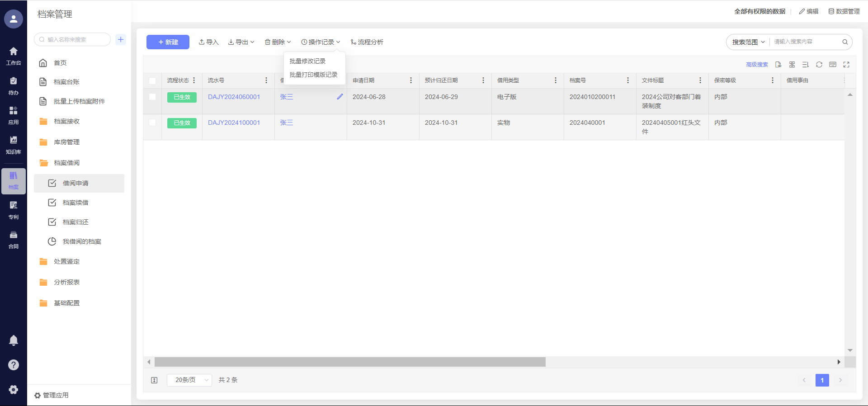
Task: Click the horizontal scrollbar under the table
Action: (x=350, y=362)
